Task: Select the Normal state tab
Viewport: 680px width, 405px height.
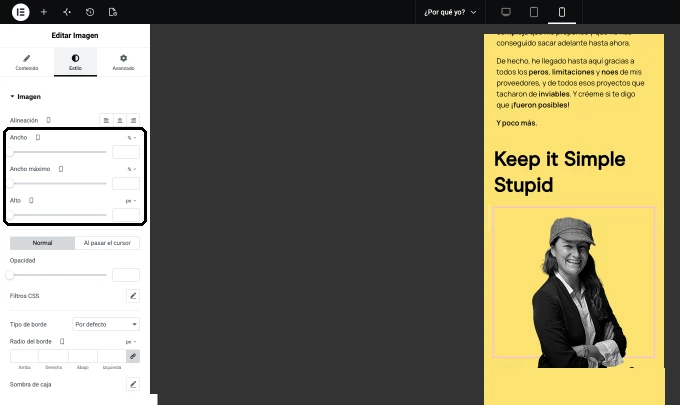Action: pyautogui.click(x=42, y=243)
